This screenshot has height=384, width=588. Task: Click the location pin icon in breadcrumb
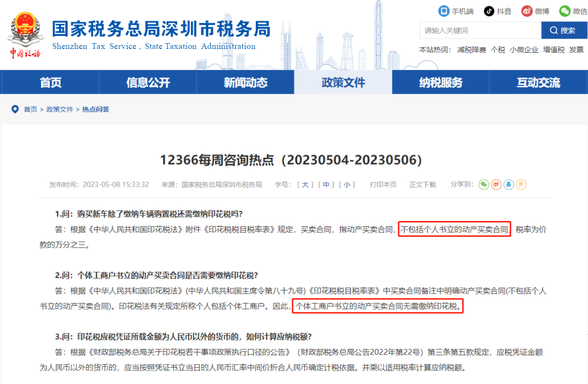[15, 109]
